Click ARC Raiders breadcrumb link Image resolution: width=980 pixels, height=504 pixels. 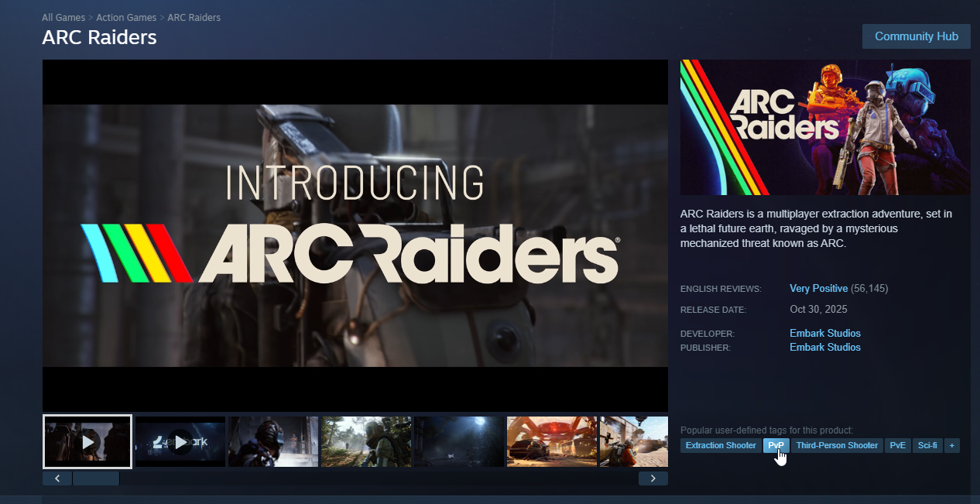194,17
